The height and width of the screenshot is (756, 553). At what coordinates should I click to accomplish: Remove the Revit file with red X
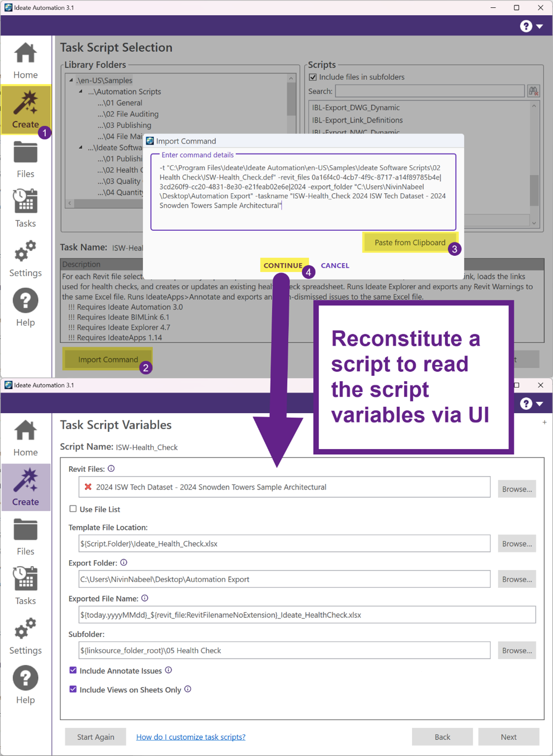(x=88, y=487)
